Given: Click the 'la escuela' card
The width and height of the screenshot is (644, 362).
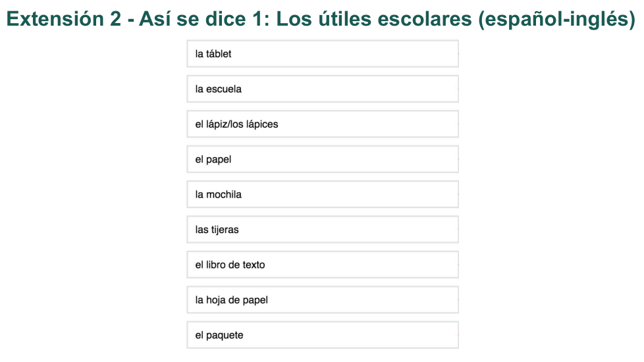Looking at the screenshot, I should (323, 89).
